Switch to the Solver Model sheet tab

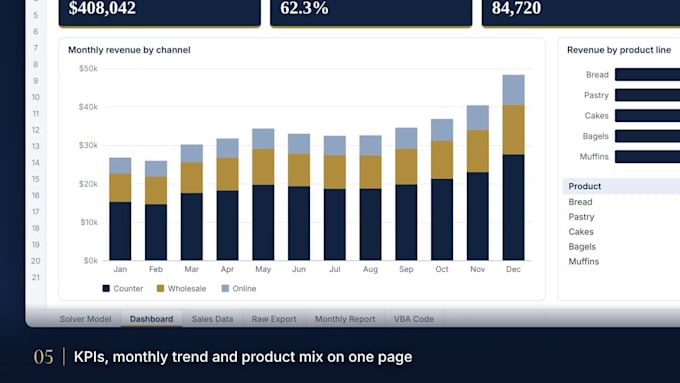[x=85, y=319]
